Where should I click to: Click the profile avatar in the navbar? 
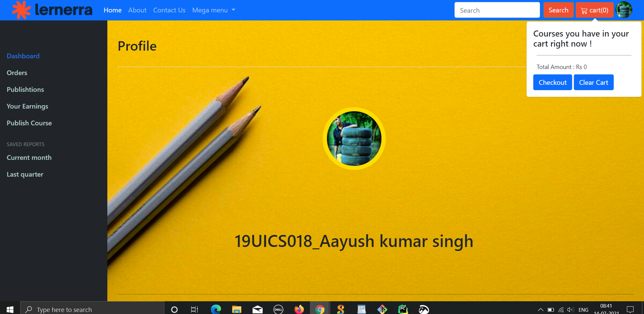click(x=624, y=10)
